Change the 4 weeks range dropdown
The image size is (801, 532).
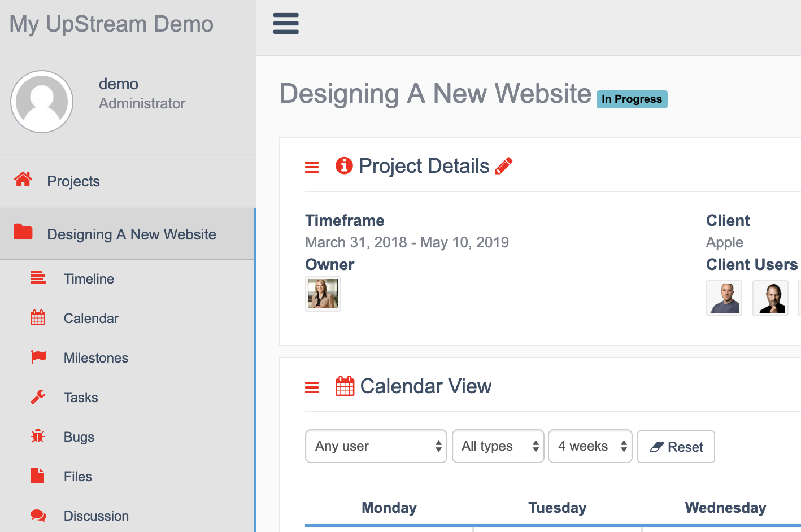pos(590,446)
